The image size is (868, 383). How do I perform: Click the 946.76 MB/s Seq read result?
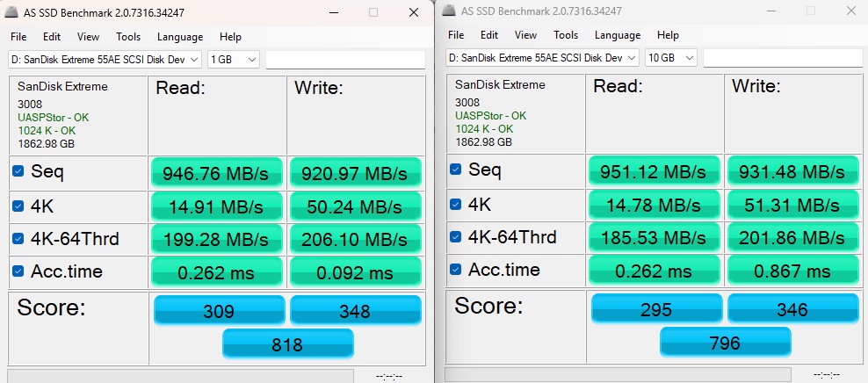tap(217, 174)
